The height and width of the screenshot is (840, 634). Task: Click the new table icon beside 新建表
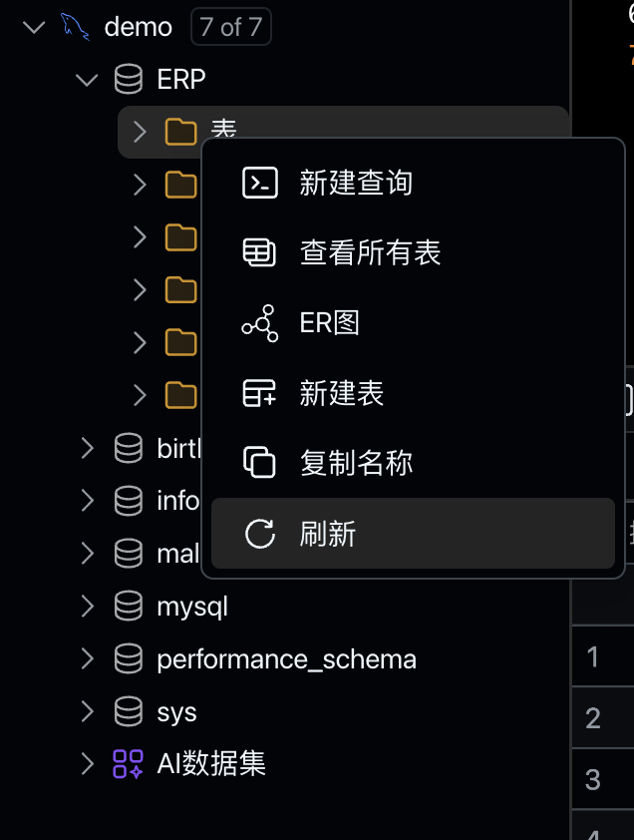(258, 392)
